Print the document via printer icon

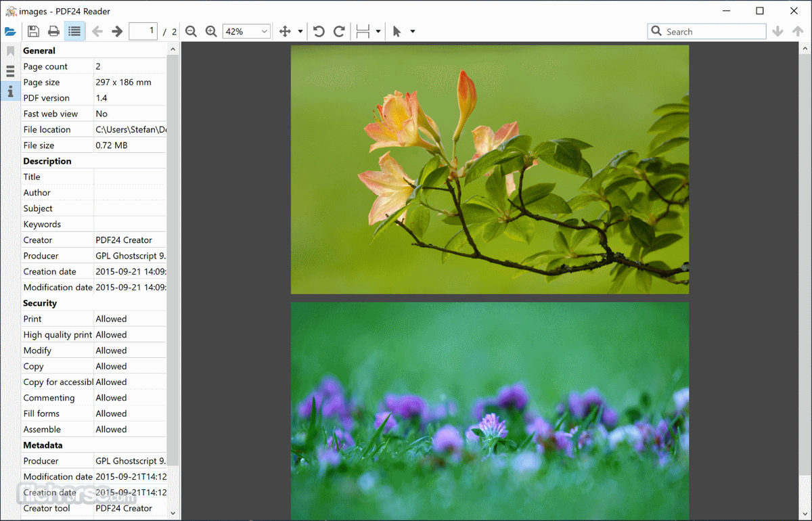click(53, 31)
